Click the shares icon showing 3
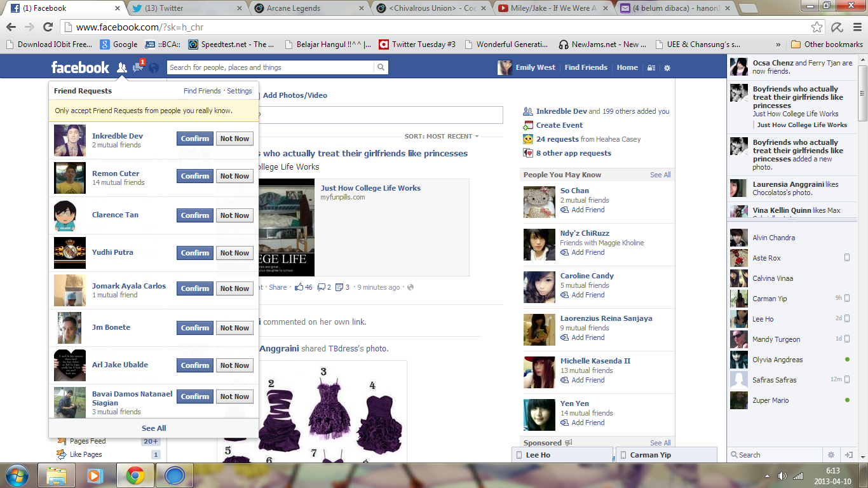 [339, 287]
